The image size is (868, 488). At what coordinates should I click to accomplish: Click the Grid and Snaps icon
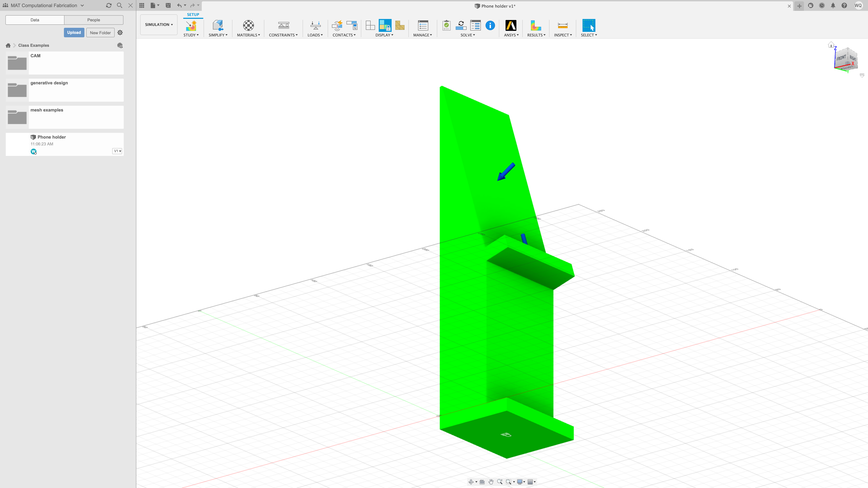pos(530,482)
